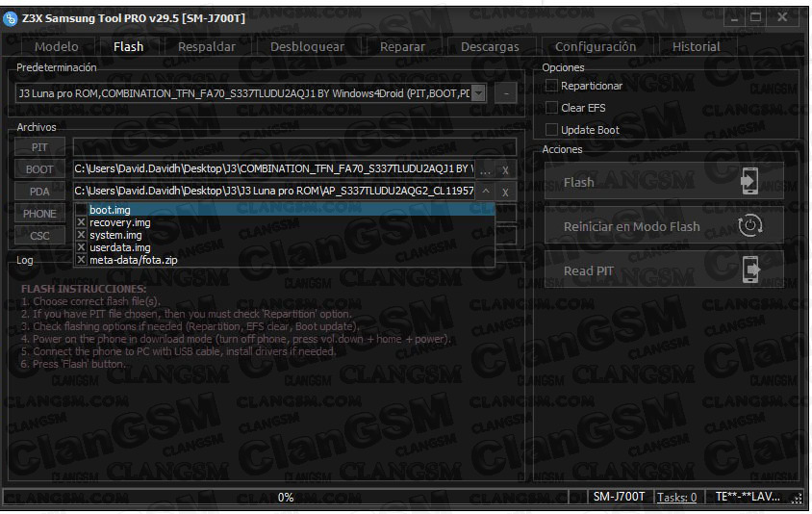Check the boot.img checkbox
812x514 pixels.
[x=82, y=210]
